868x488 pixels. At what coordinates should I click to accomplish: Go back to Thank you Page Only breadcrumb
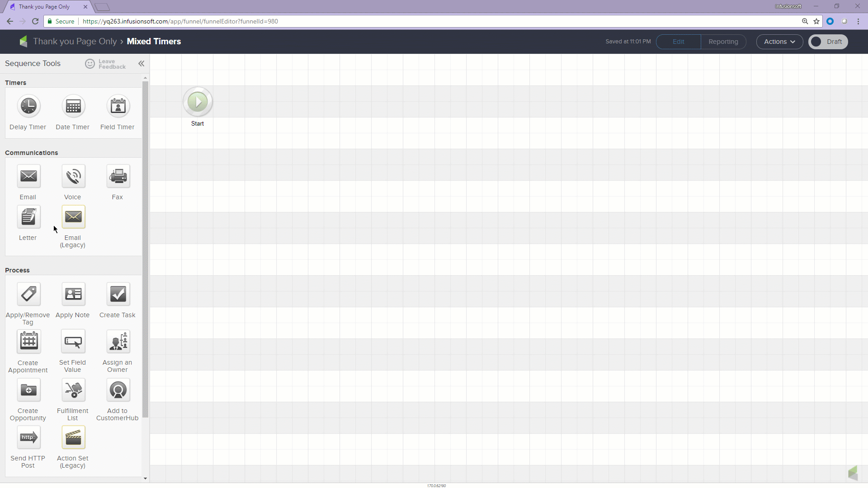pyautogui.click(x=75, y=42)
